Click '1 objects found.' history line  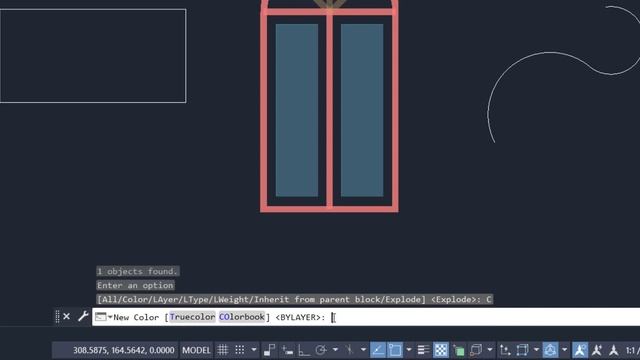138,271
